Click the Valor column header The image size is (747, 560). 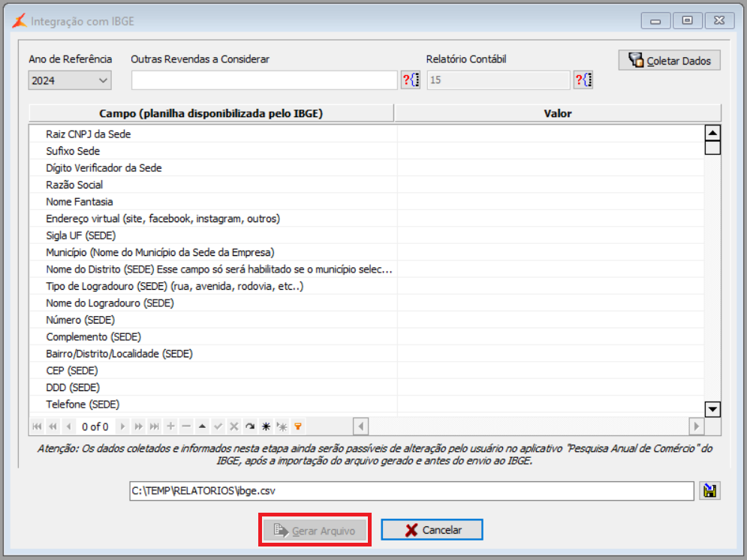(558, 113)
